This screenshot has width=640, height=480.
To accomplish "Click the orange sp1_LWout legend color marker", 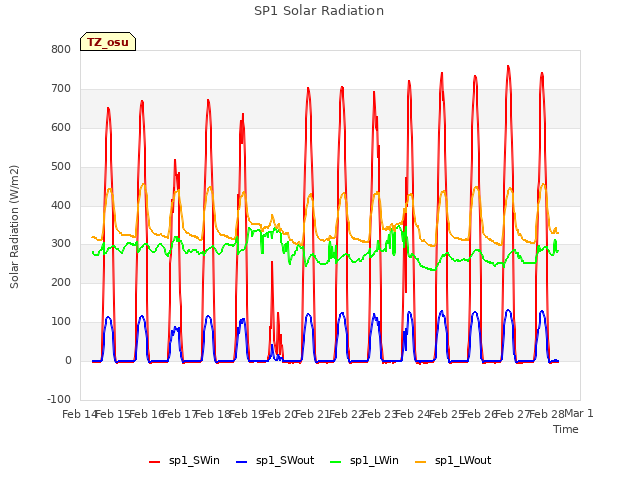I will point(420,461).
